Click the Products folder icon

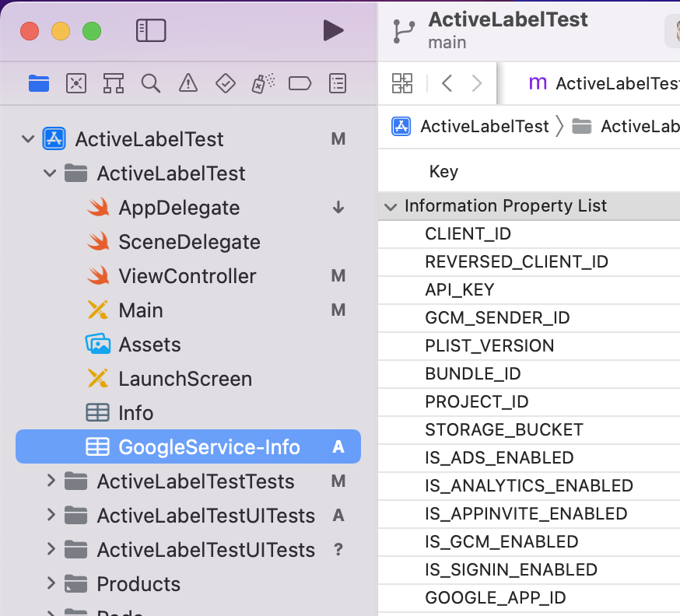(76, 584)
